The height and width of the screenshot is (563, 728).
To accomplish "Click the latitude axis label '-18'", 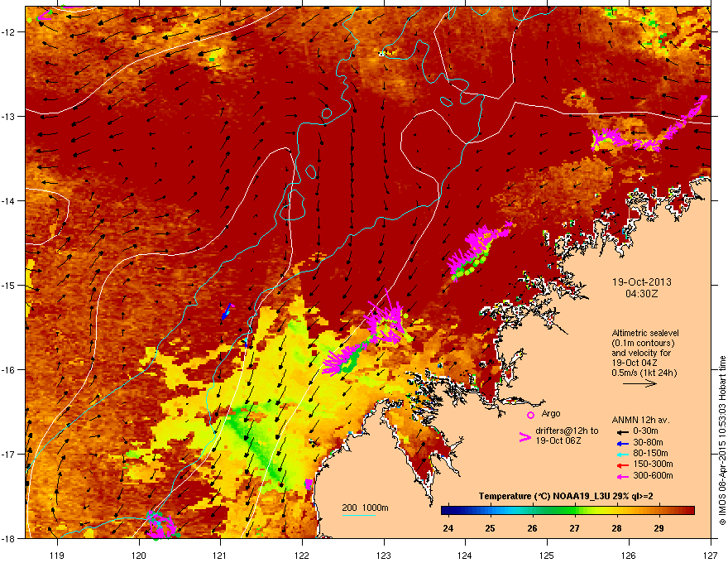I will click(x=8, y=538).
